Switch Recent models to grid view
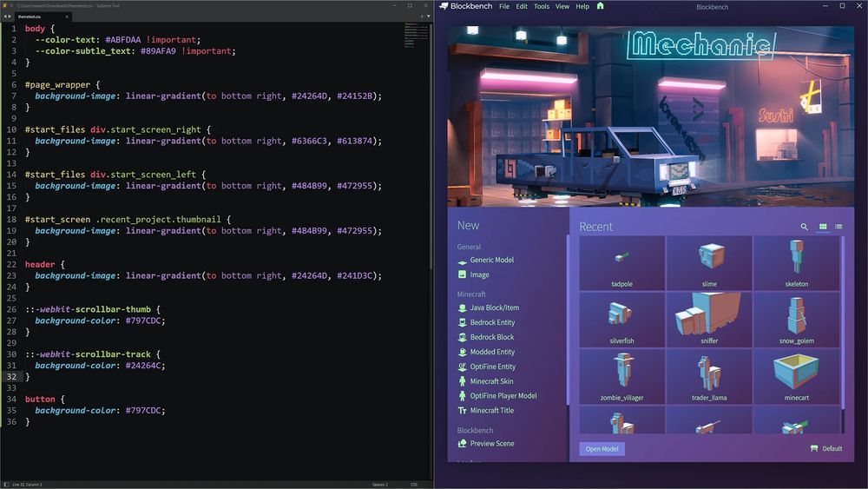This screenshot has width=868, height=489. pos(823,227)
